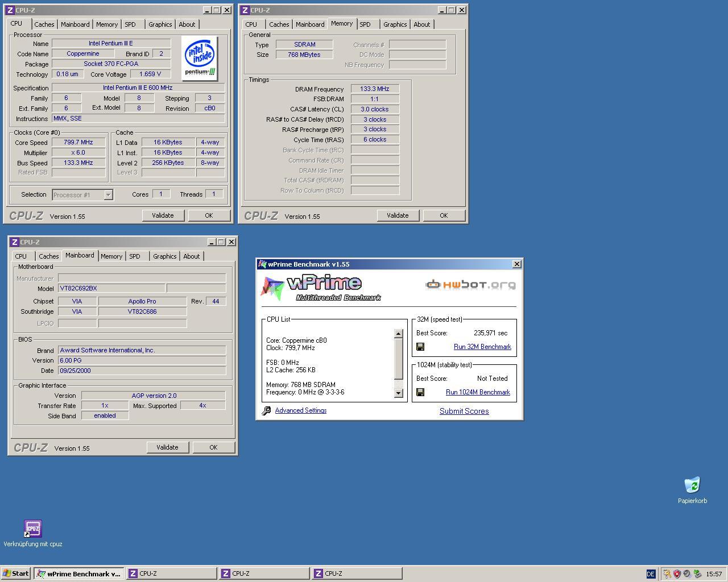The height and width of the screenshot is (582, 728).
Task: Open Mainboard tab in the CPU window
Action: pyautogui.click(x=75, y=24)
